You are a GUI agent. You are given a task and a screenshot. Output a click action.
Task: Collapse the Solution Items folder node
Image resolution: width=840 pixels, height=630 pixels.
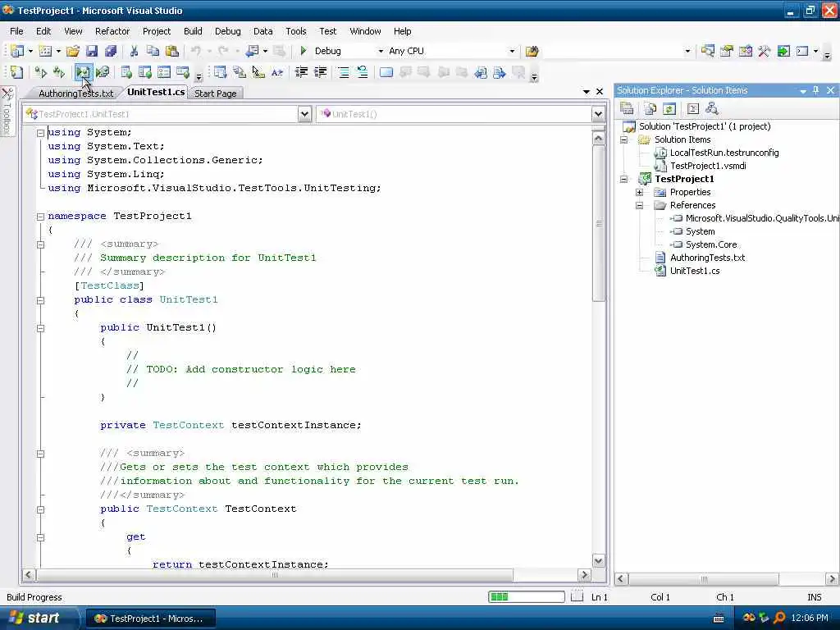[624, 139]
